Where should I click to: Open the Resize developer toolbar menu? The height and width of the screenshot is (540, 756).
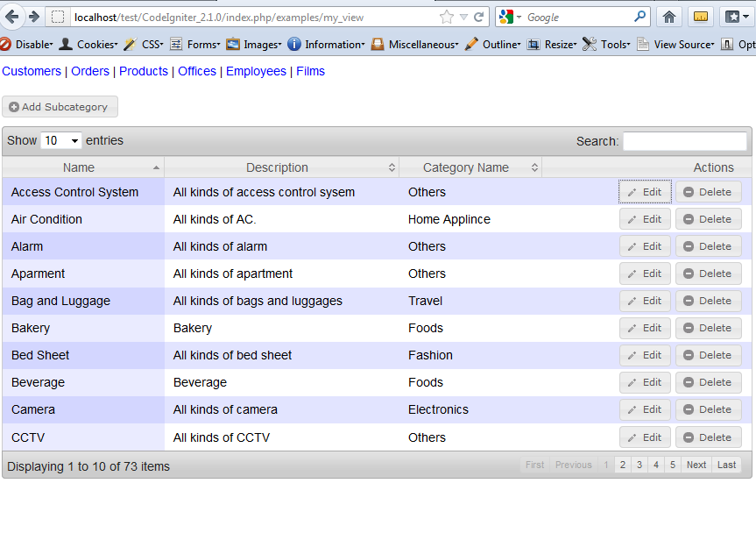[552, 45]
